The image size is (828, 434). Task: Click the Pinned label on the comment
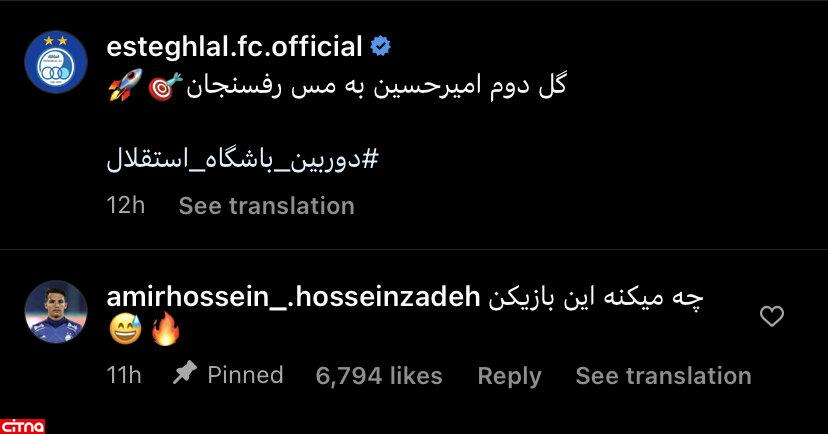pos(245,375)
